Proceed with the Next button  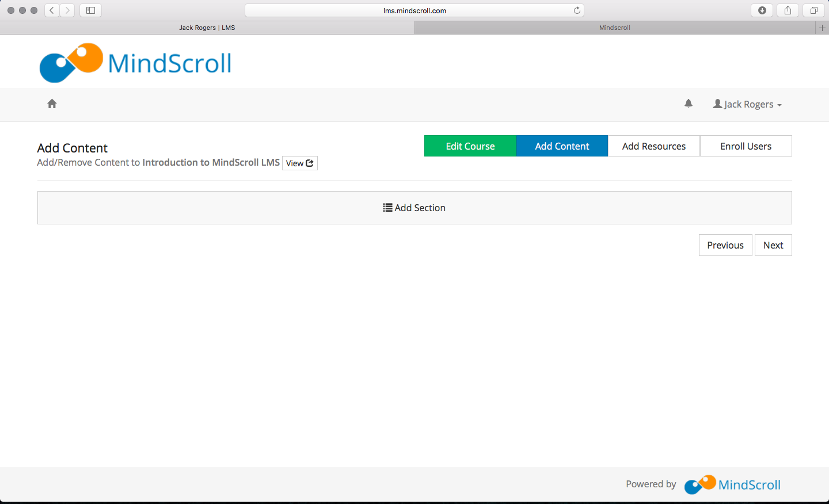(773, 245)
